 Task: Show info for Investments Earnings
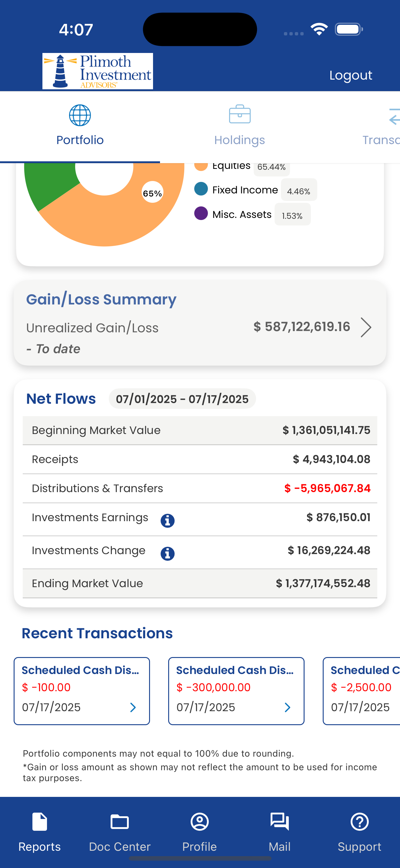pos(167,521)
